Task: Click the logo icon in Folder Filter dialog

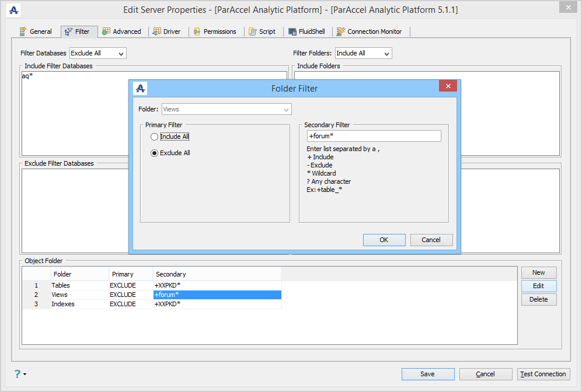Action: 140,88
